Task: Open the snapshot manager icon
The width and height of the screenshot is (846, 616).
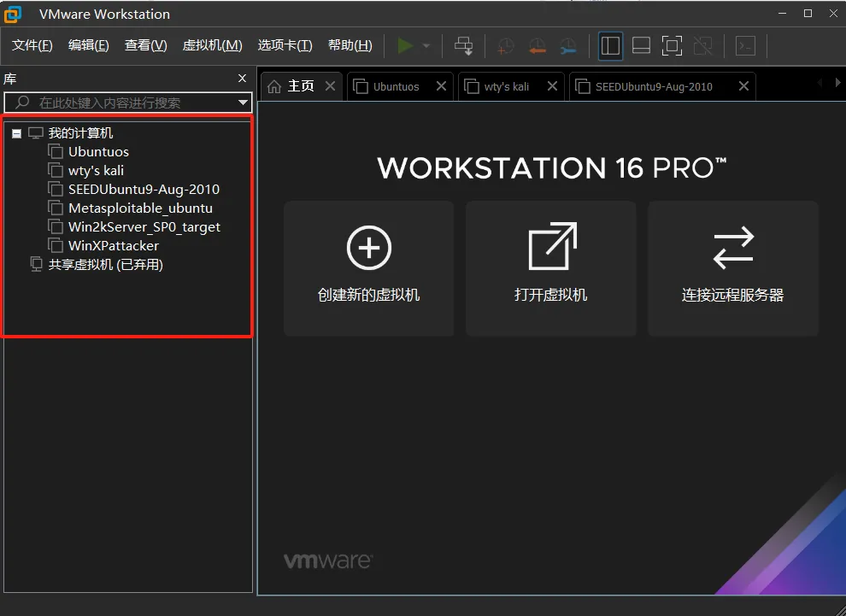Action: (568, 46)
